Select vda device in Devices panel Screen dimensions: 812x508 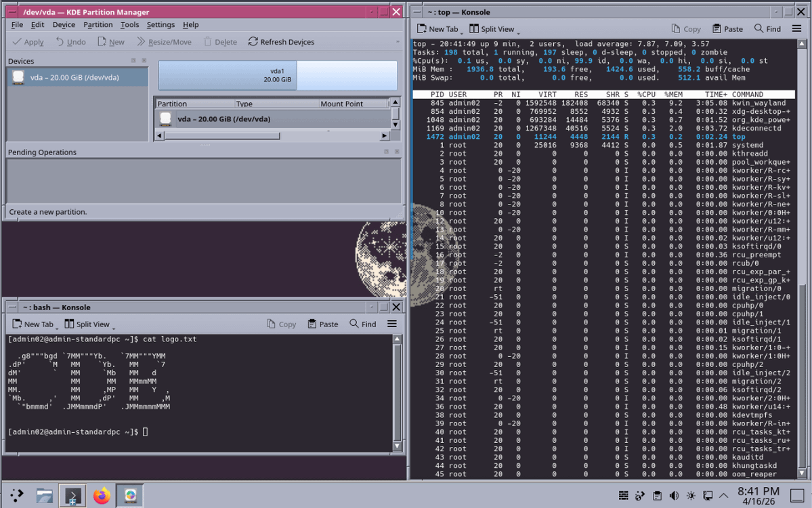click(78, 77)
